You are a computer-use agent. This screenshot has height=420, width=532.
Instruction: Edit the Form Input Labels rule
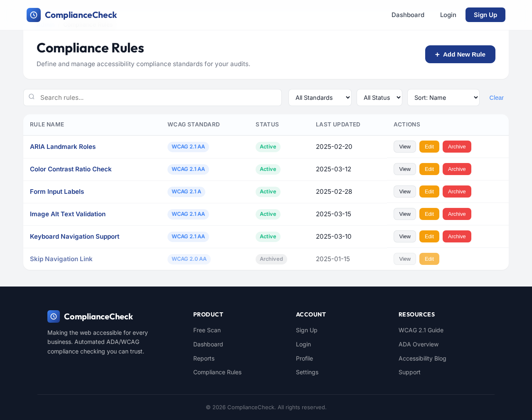point(429,192)
